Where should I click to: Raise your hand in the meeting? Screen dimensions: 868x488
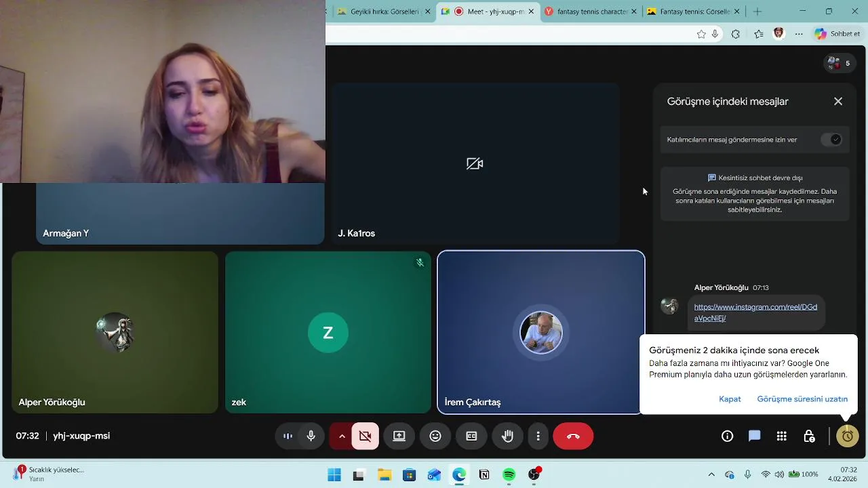pos(508,436)
